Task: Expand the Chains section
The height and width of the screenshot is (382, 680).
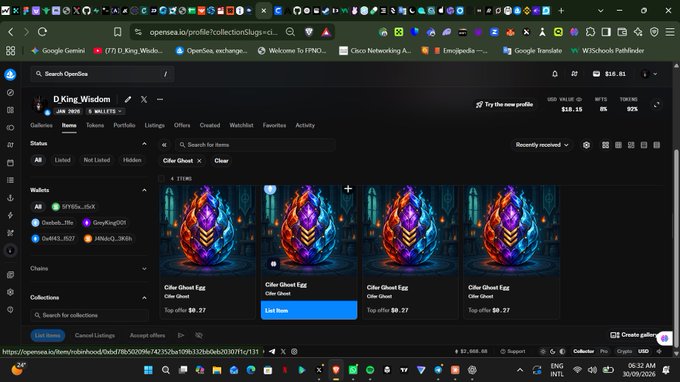Action: pos(144,269)
